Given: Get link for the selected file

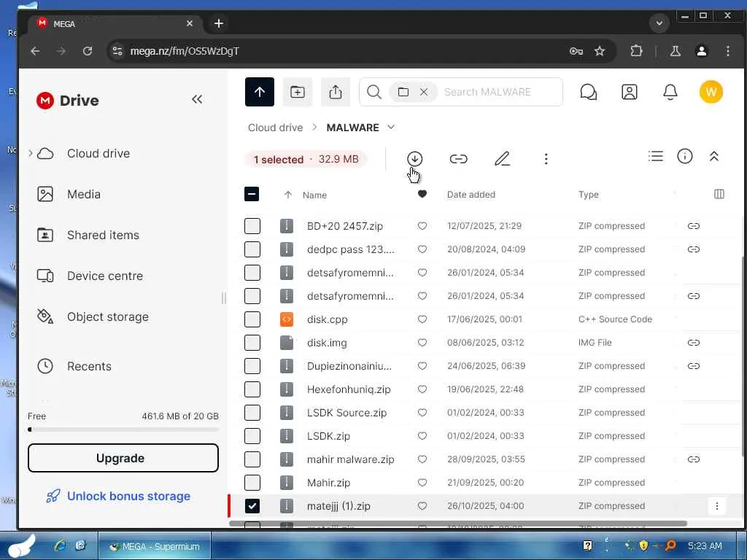Looking at the screenshot, I should 458,158.
